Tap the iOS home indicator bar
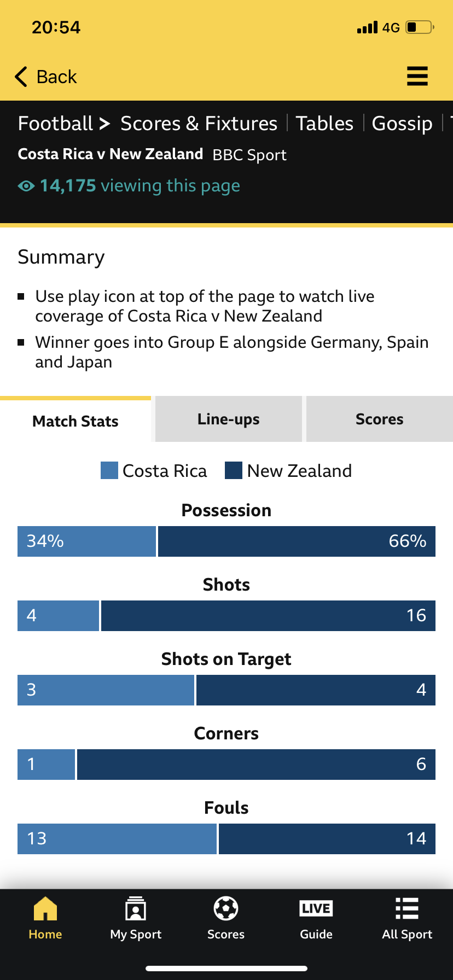The width and height of the screenshot is (453, 980). pyautogui.click(x=226, y=968)
